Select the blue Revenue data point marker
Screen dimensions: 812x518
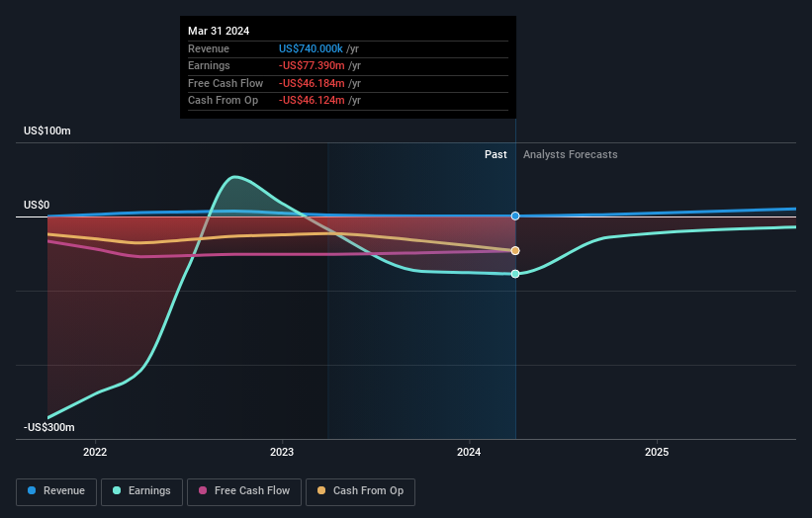tap(515, 216)
